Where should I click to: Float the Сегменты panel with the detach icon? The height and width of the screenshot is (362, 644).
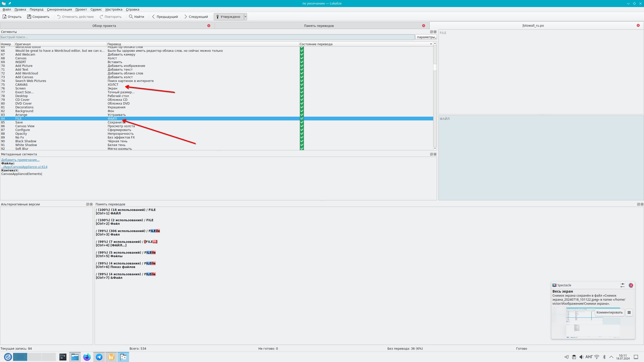pyautogui.click(x=431, y=32)
